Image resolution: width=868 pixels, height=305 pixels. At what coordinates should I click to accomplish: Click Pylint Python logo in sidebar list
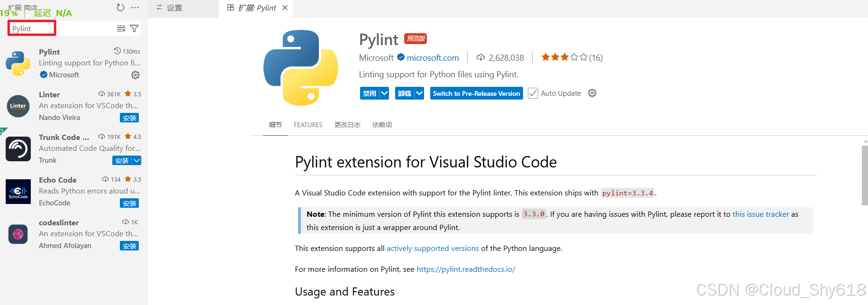point(18,64)
